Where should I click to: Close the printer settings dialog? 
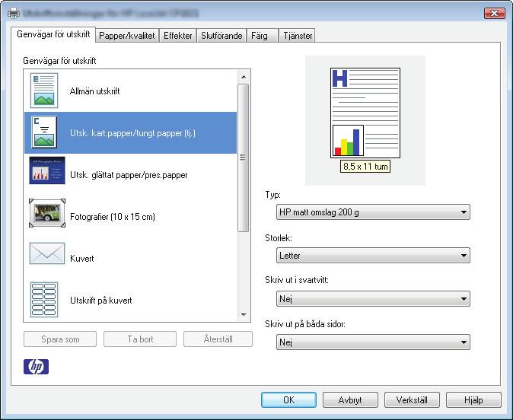(494, 13)
